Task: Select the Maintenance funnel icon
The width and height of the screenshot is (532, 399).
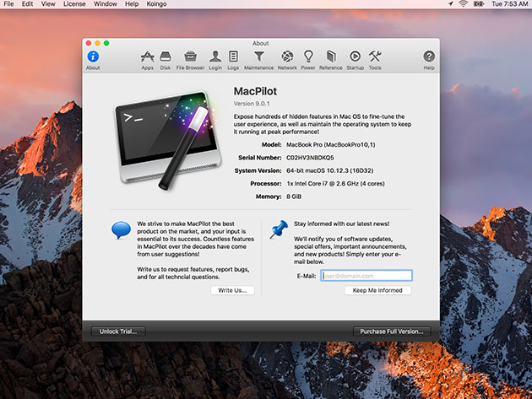Action: 259,57
